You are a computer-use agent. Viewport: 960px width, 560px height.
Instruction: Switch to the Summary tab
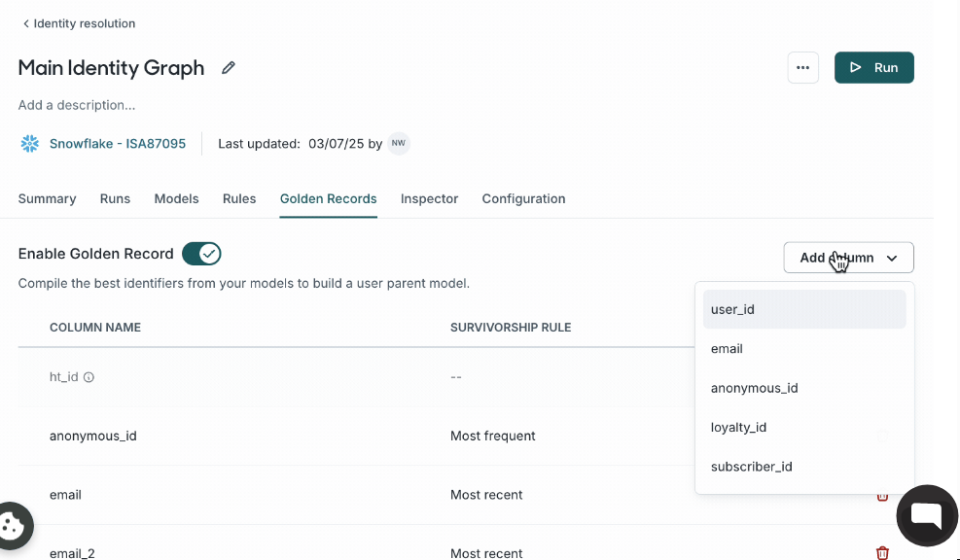[x=47, y=199]
